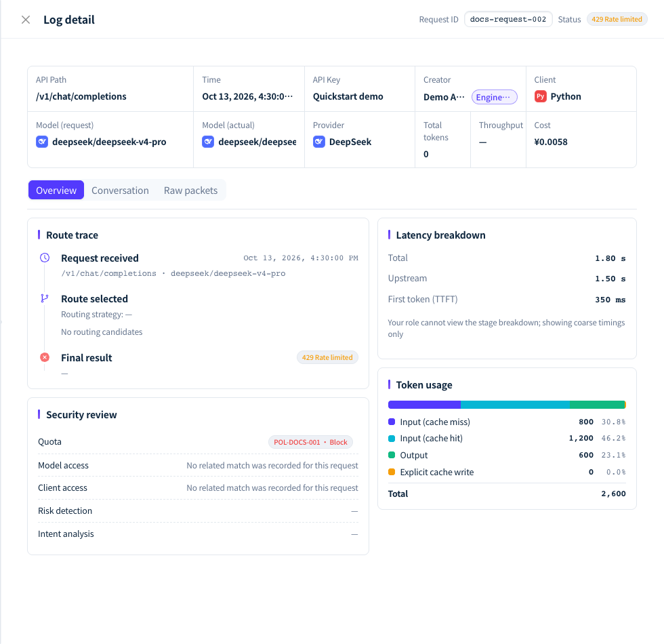Select the Overview tab
The image size is (664, 644).
(56, 190)
